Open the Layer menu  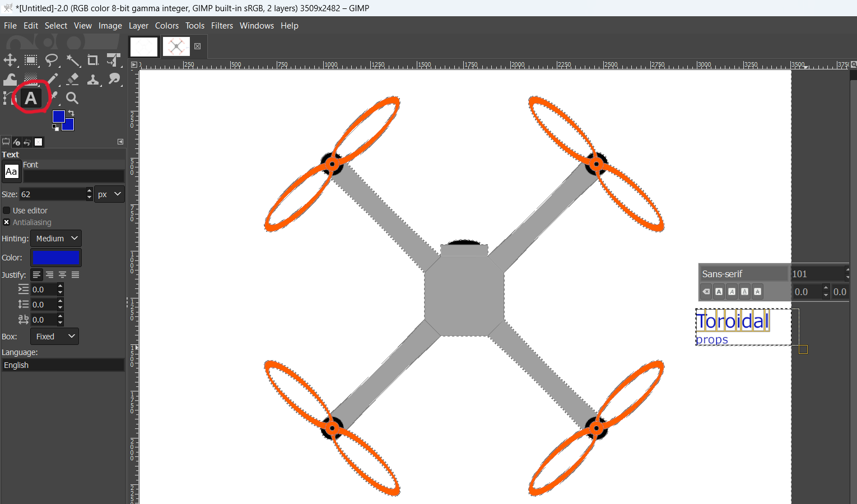(138, 26)
